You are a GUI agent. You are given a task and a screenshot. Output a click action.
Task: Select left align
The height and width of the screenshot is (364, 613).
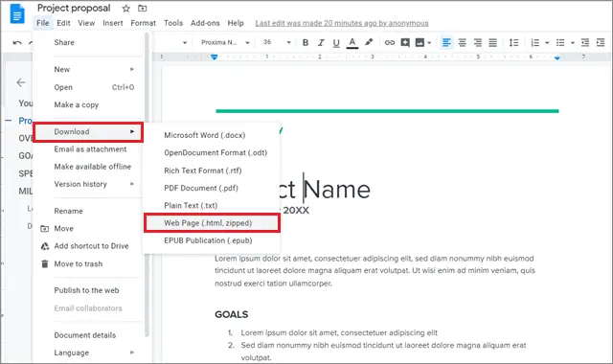[446, 42]
